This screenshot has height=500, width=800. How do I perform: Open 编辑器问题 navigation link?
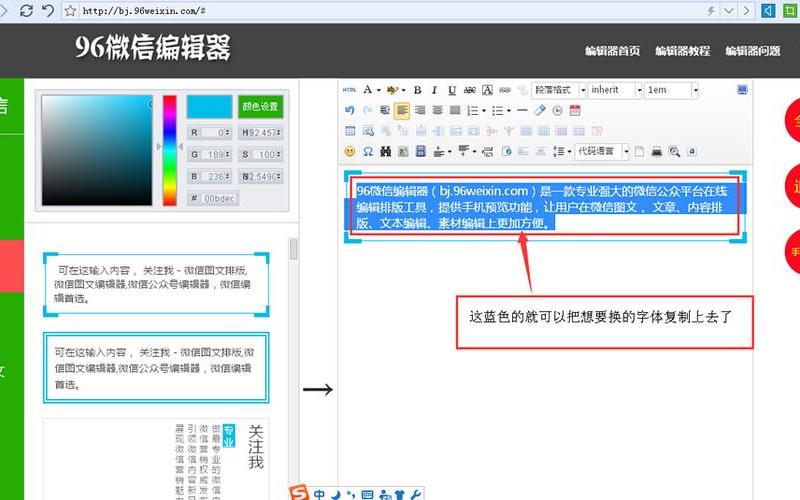click(753, 51)
